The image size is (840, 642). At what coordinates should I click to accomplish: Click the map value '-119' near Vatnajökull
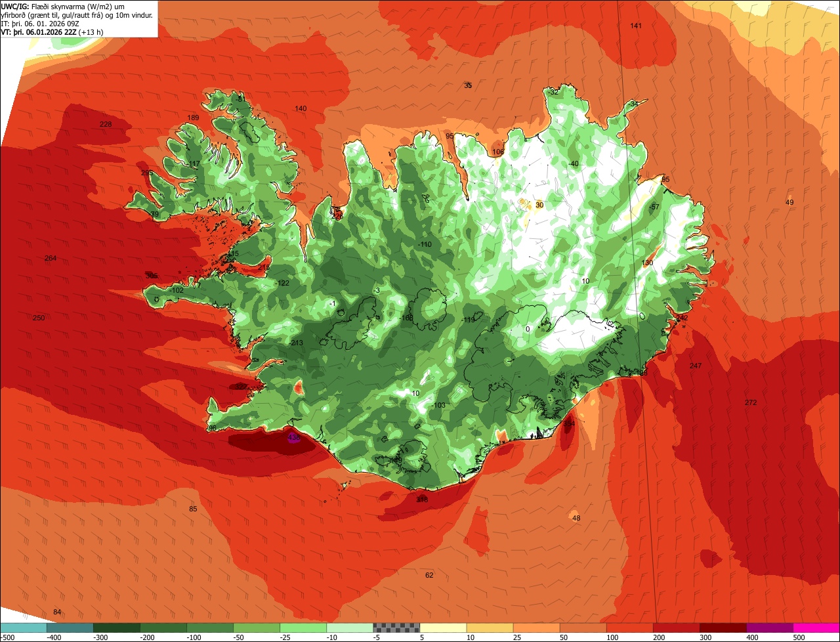click(x=469, y=320)
